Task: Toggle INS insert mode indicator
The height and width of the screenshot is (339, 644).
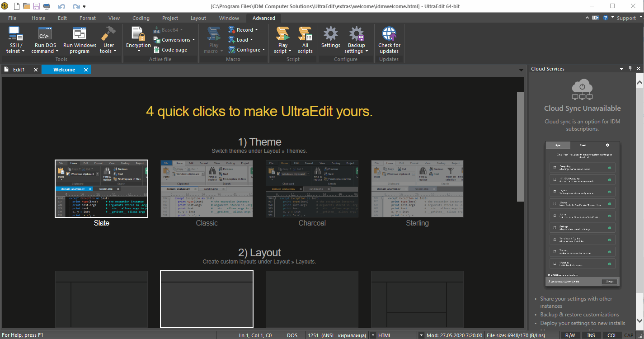Action: 591,335
